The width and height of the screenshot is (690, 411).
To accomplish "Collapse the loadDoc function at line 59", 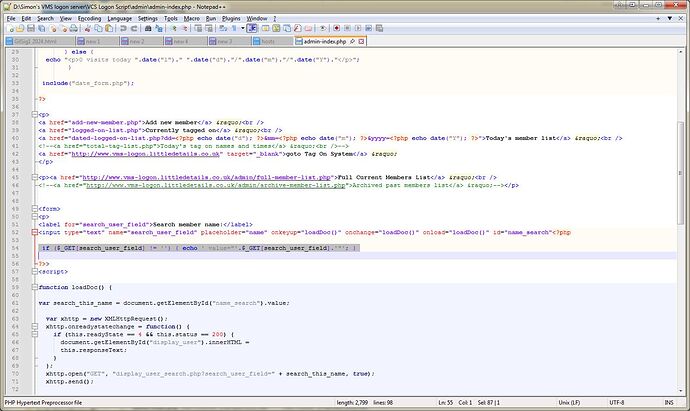I will click(34, 287).
